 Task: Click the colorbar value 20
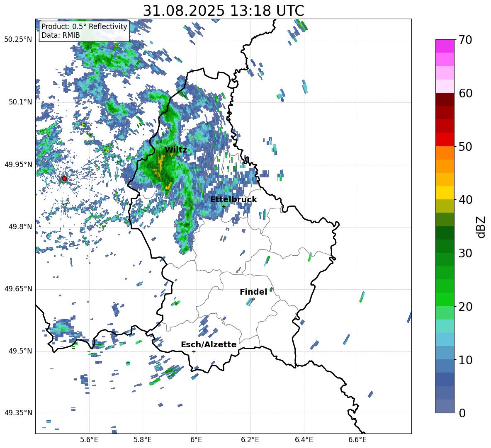click(x=465, y=306)
